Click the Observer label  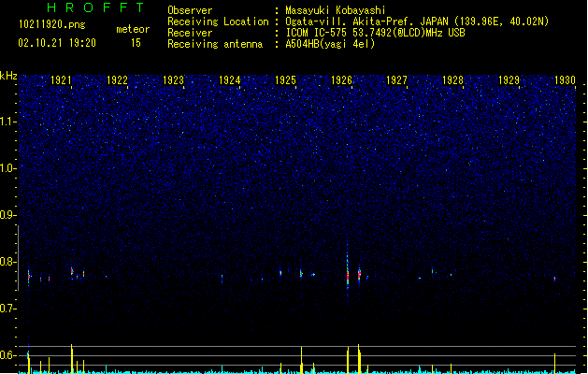pyautogui.click(x=190, y=10)
